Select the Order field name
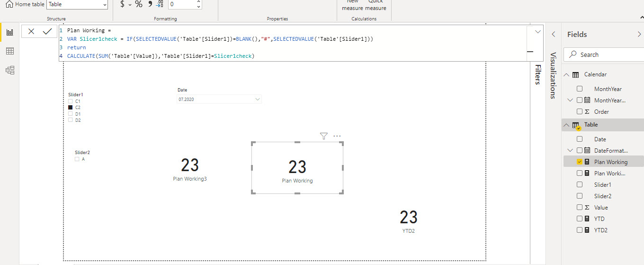Image resolution: width=644 pixels, height=265 pixels. 601,111
